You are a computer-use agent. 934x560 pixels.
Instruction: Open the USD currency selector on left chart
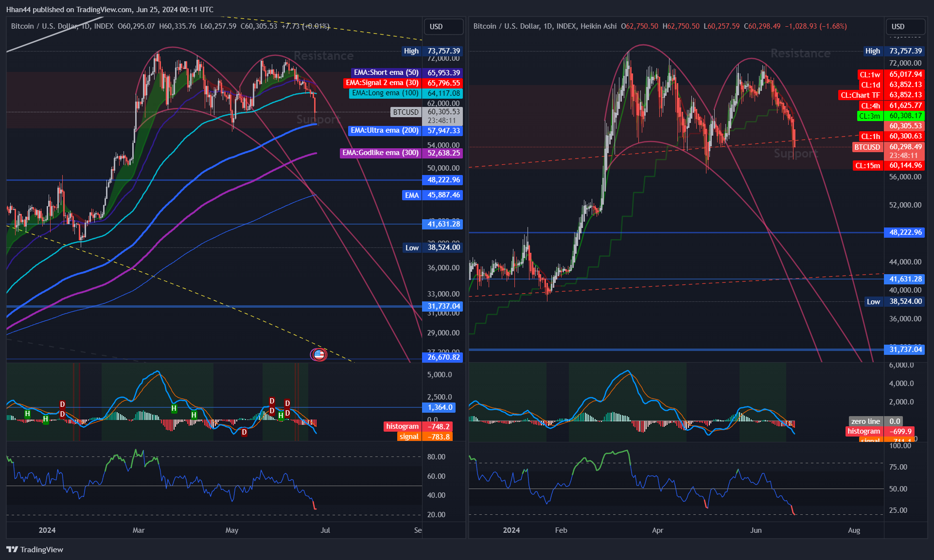(x=443, y=27)
